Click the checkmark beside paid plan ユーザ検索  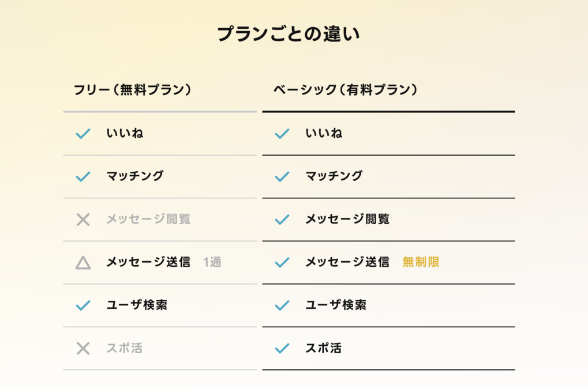[282, 305]
